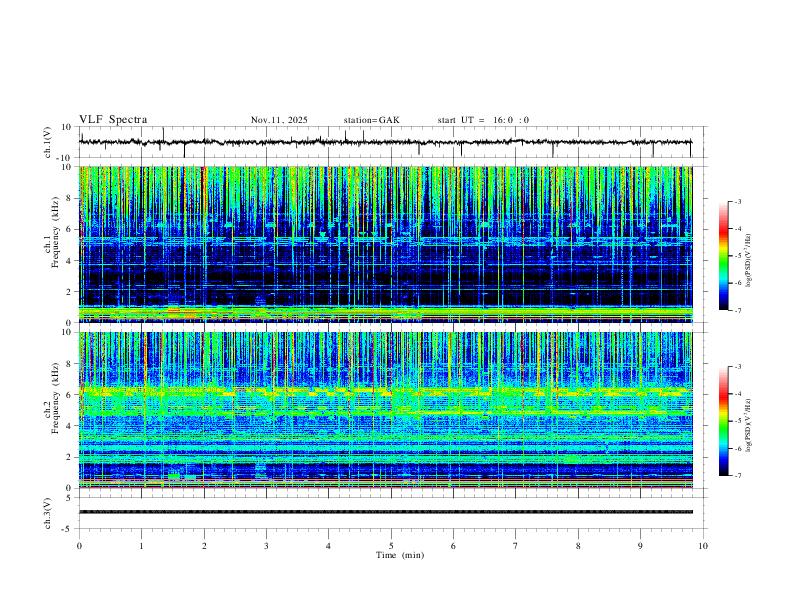Click the "2" kHz tick on ch.2 axis
This screenshot has width=792, height=612.
[x=70, y=457]
